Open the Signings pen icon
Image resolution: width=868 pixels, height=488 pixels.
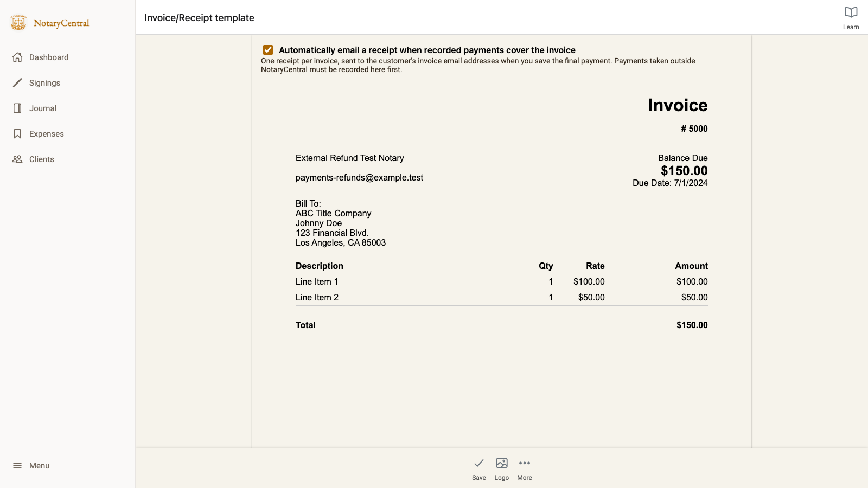pyautogui.click(x=17, y=82)
